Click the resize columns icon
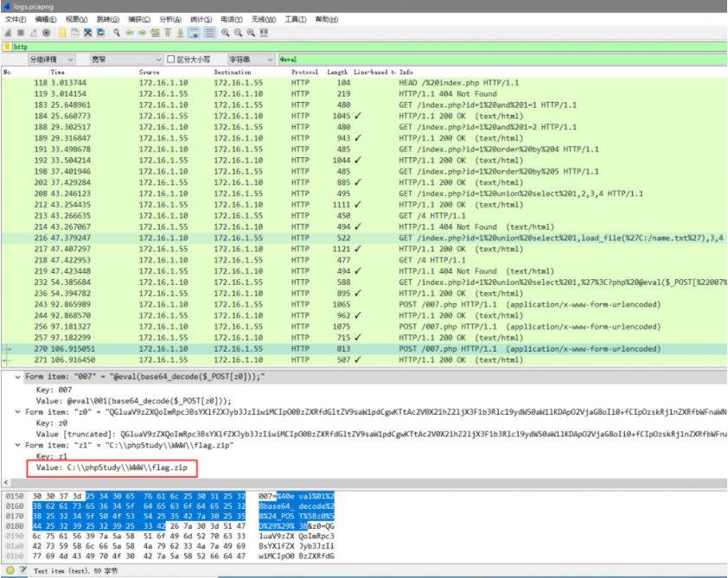 click(x=264, y=33)
